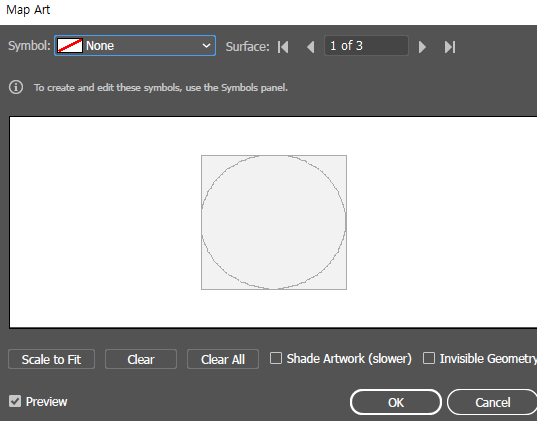Image resolution: width=537 pixels, height=421 pixels.
Task: Click the info icon beside the symbols hint
Action: tap(16, 87)
